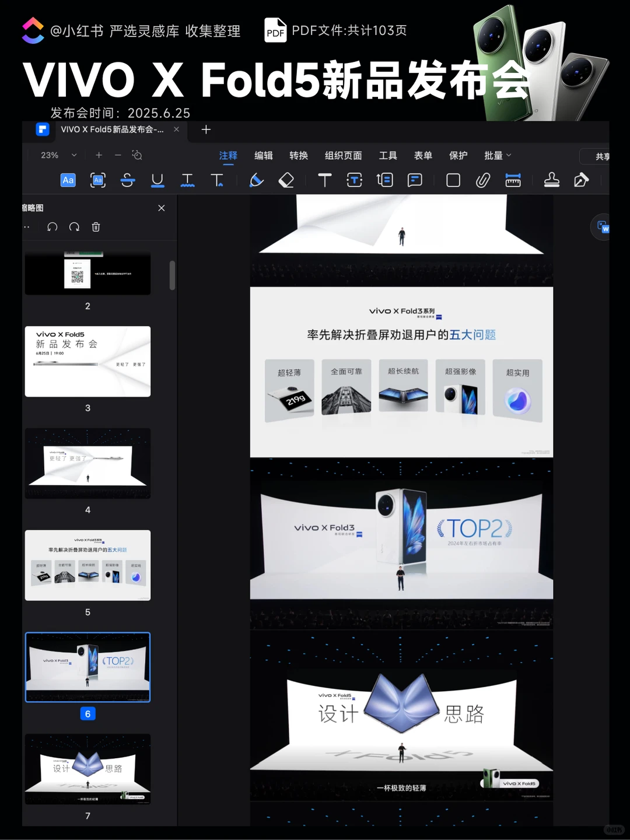Expand the 批量 batch menu
This screenshot has height=840, width=630.
tap(497, 155)
